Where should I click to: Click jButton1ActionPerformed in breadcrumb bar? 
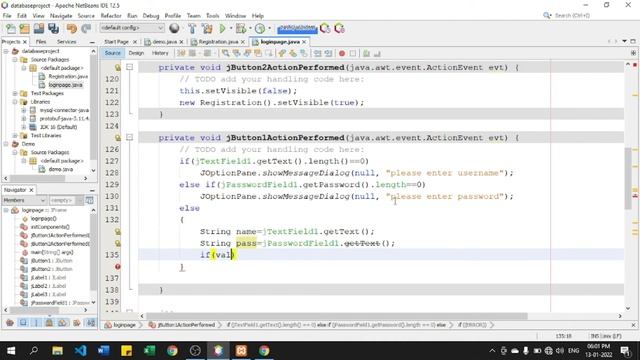pyautogui.click(x=186, y=325)
